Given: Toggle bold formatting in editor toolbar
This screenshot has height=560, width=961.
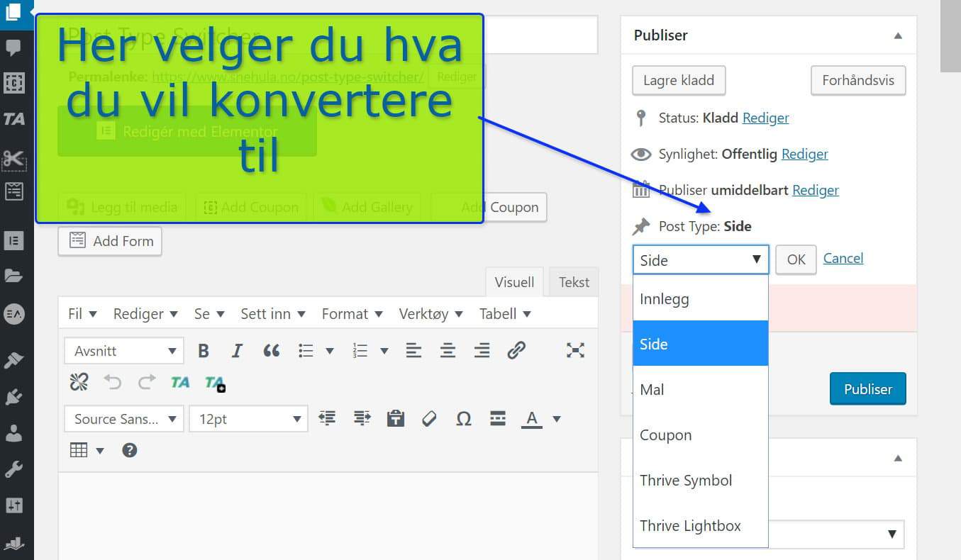Looking at the screenshot, I should point(204,350).
